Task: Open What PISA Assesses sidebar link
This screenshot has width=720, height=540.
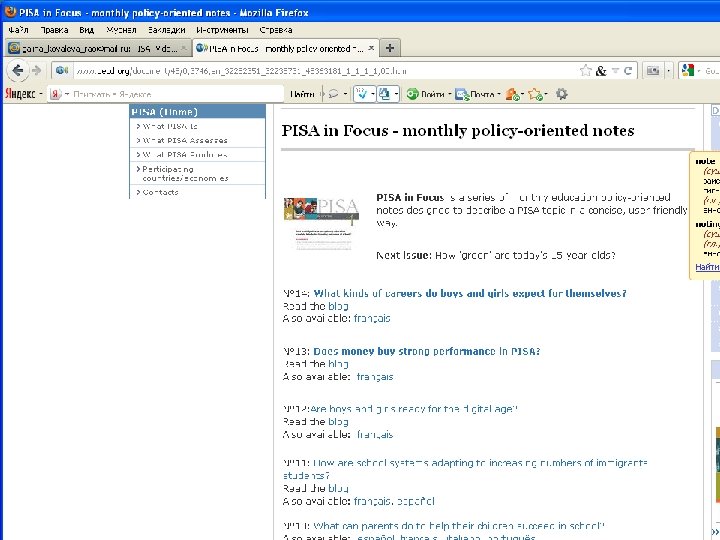Action: coord(184,140)
